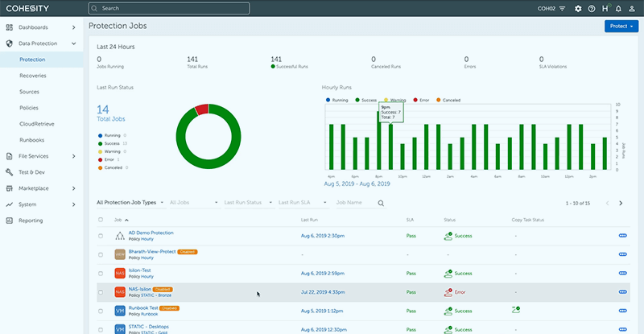Image resolution: width=644 pixels, height=334 pixels.
Task: Click the Test & Dev wrench icon
Action: [10, 172]
